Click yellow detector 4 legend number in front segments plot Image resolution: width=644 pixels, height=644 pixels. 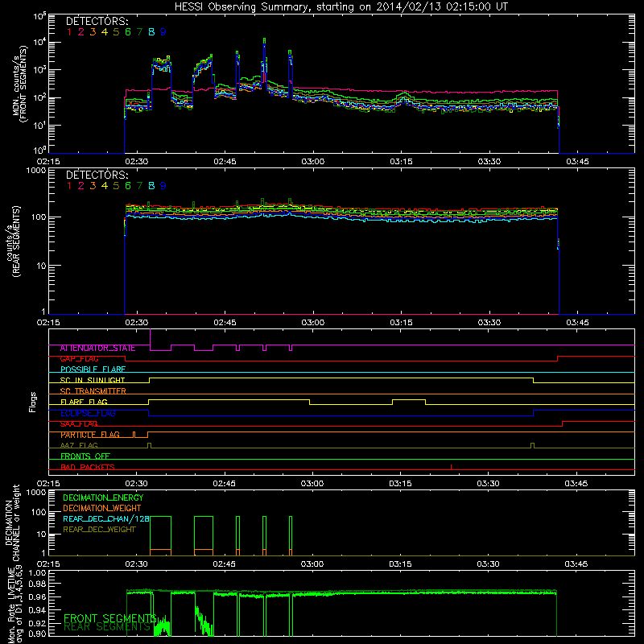coord(105,32)
